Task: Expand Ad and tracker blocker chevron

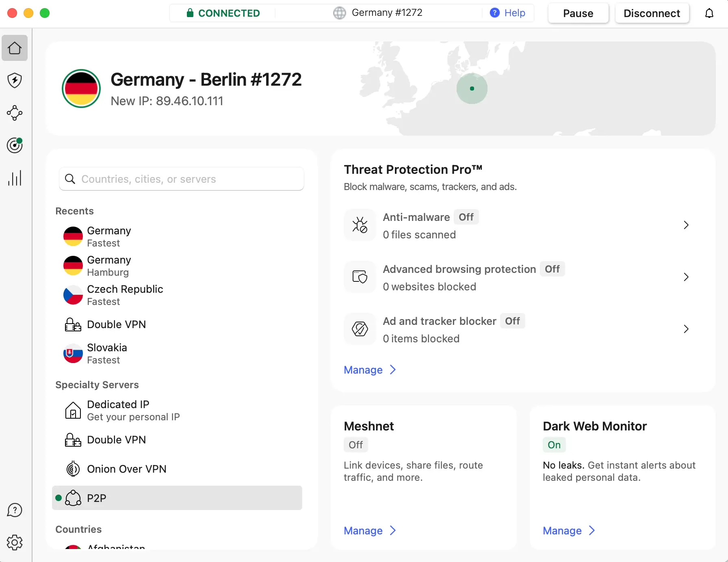Action: coord(686,329)
